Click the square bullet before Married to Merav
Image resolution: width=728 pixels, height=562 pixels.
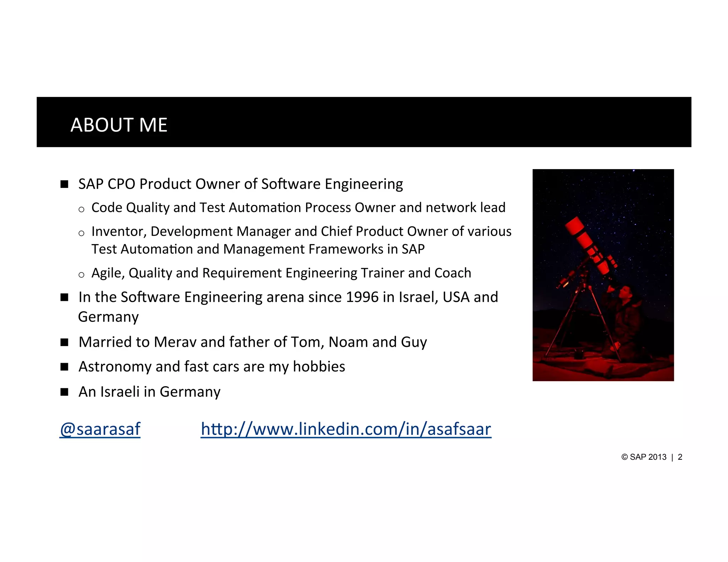point(64,342)
